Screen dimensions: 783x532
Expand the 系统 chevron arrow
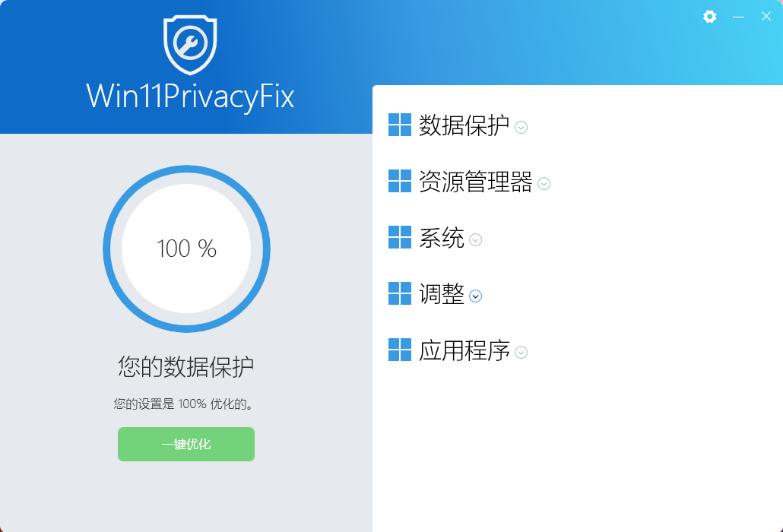[x=476, y=240]
